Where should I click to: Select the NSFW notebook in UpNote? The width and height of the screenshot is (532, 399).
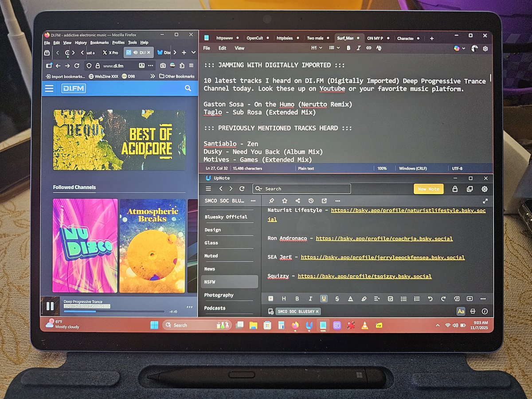coord(229,282)
